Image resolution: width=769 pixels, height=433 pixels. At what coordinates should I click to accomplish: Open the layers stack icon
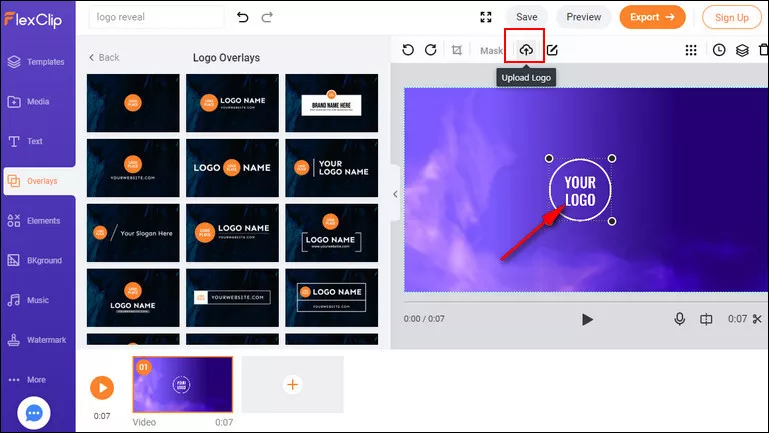(x=742, y=50)
